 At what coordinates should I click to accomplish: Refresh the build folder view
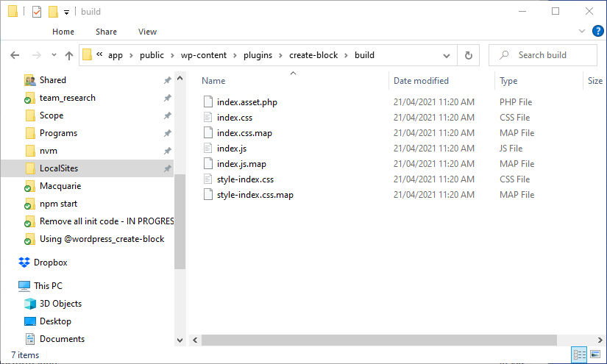pyautogui.click(x=468, y=55)
